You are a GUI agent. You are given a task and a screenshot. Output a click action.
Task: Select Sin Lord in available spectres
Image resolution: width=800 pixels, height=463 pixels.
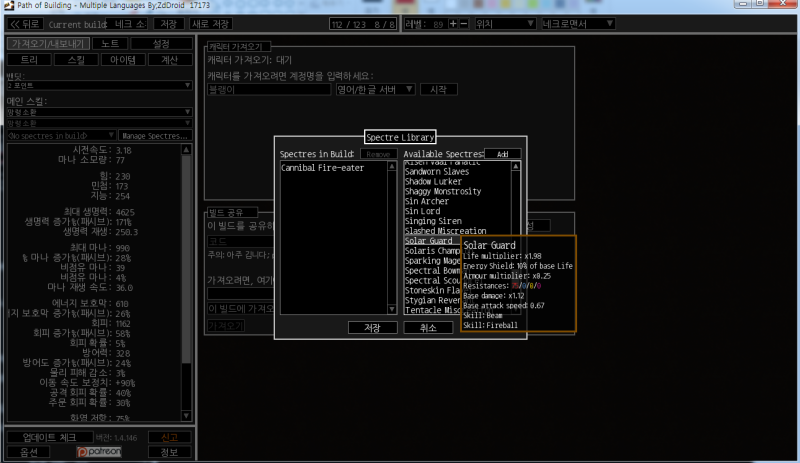[x=457, y=211]
